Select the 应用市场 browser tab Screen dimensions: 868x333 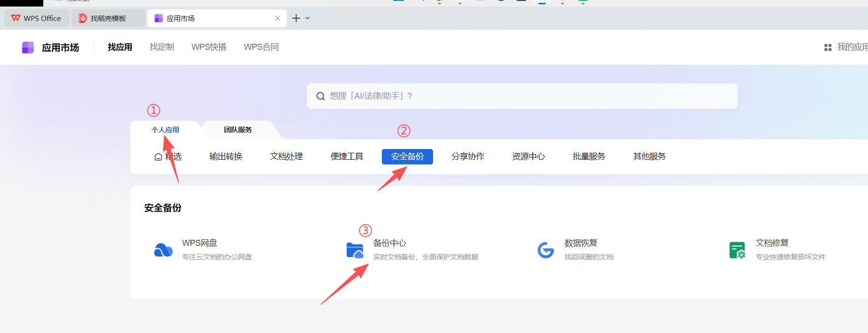pos(217,18)
